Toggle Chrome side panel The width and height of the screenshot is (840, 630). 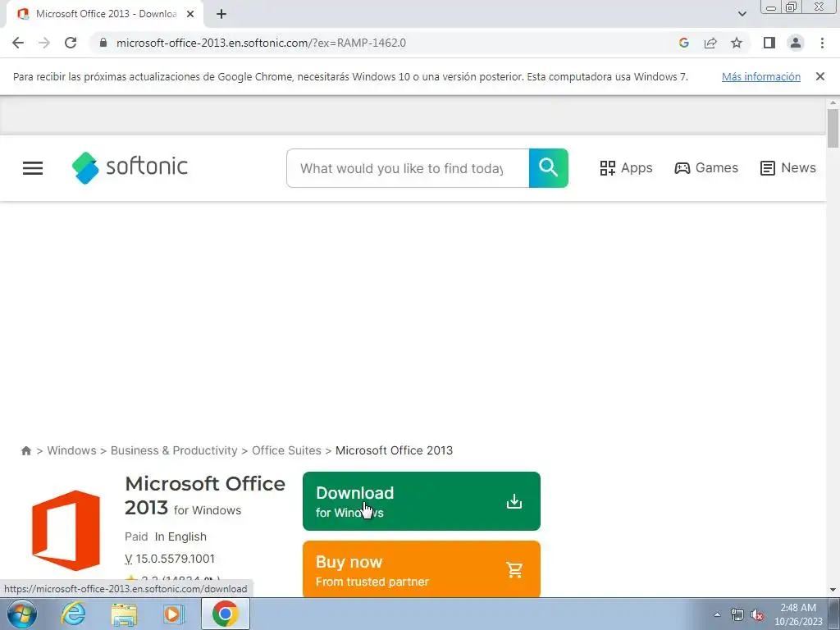tap(769, 43)
